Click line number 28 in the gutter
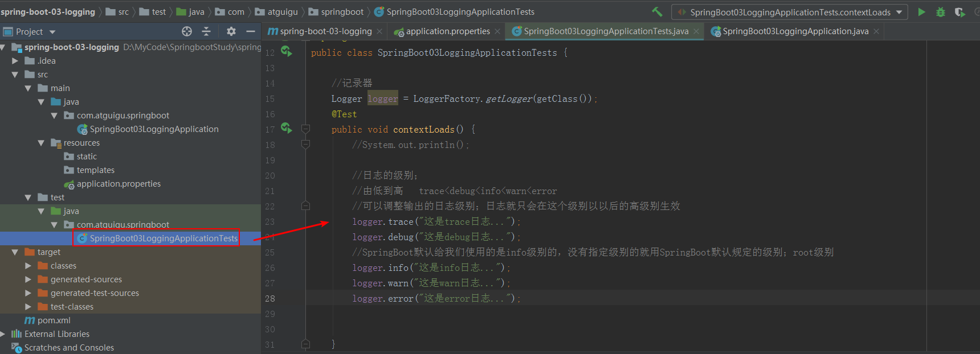This screenshot has width=980, height=354. pos(270,298)
